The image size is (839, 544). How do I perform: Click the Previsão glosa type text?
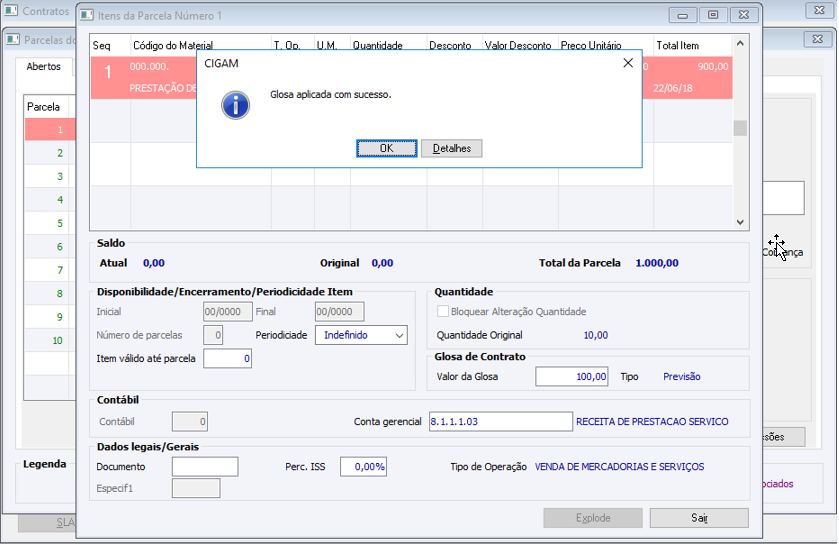pyautogui.click(x=682, y=377)
